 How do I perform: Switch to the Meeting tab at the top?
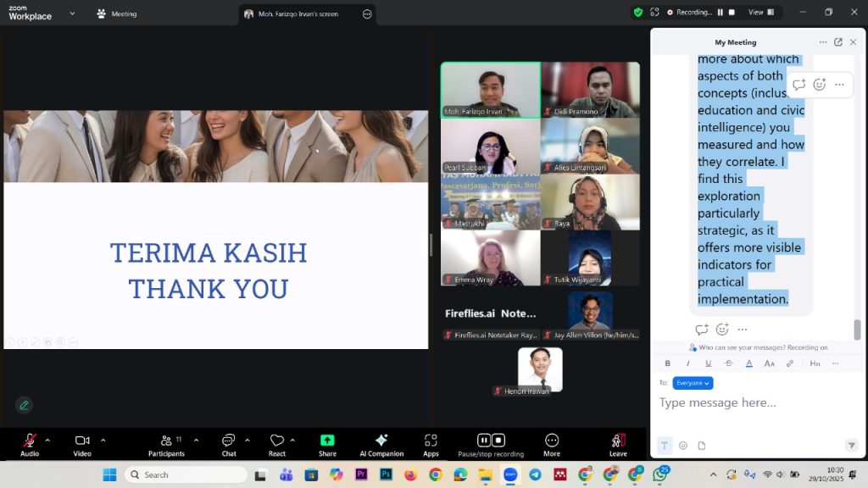coord(117,14)
